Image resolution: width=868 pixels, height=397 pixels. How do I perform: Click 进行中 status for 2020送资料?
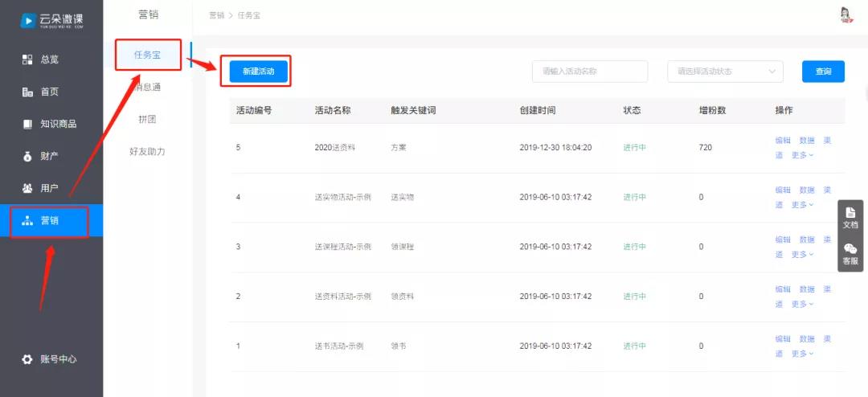(634, 148)
